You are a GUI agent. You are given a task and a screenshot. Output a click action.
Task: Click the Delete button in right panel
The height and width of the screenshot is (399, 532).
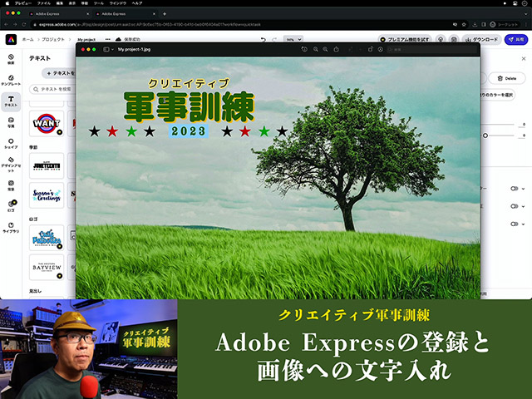[507, 78]
